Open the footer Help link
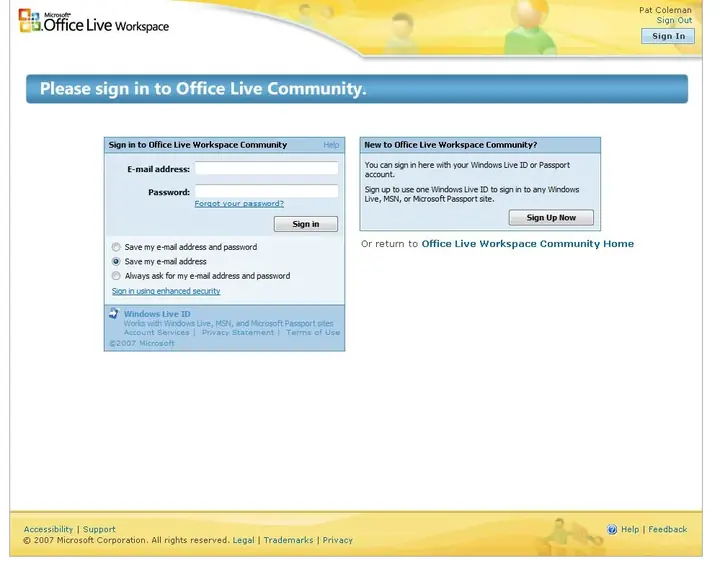Screen dimensions: 720x561 [630, 529]
